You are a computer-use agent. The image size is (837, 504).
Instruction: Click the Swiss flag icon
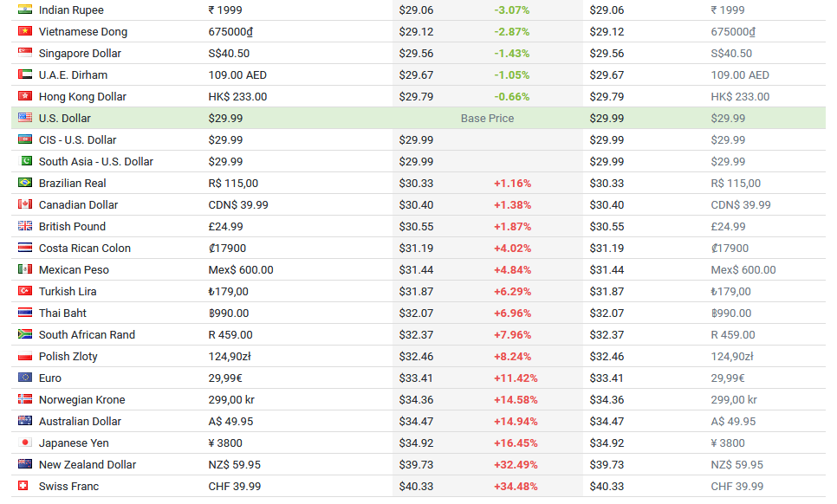23,485
